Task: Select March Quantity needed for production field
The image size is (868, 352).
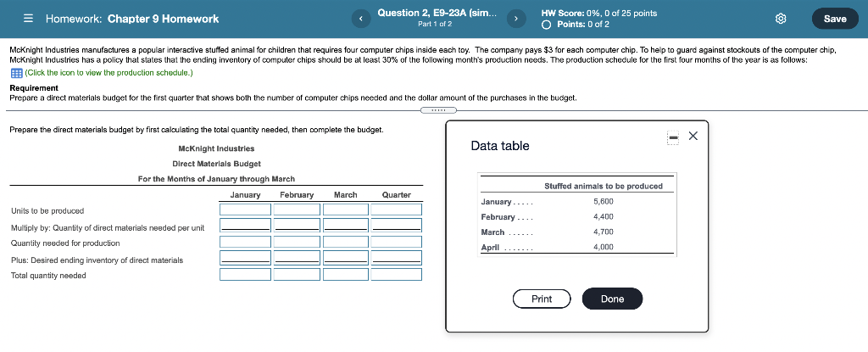Action: point(346,242)
